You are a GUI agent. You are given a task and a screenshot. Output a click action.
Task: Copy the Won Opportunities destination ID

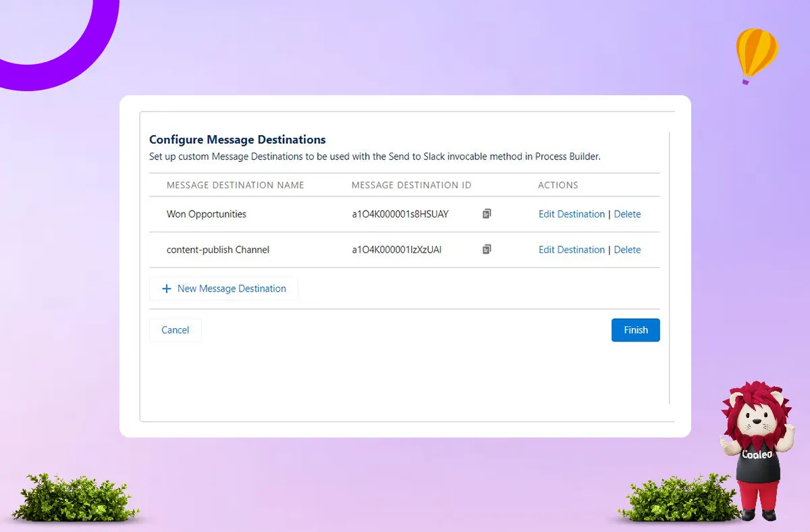[487, 214]
